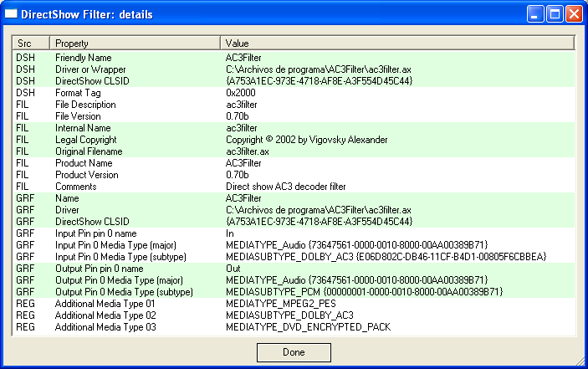Select Input Pin pin 0 name

96,233
